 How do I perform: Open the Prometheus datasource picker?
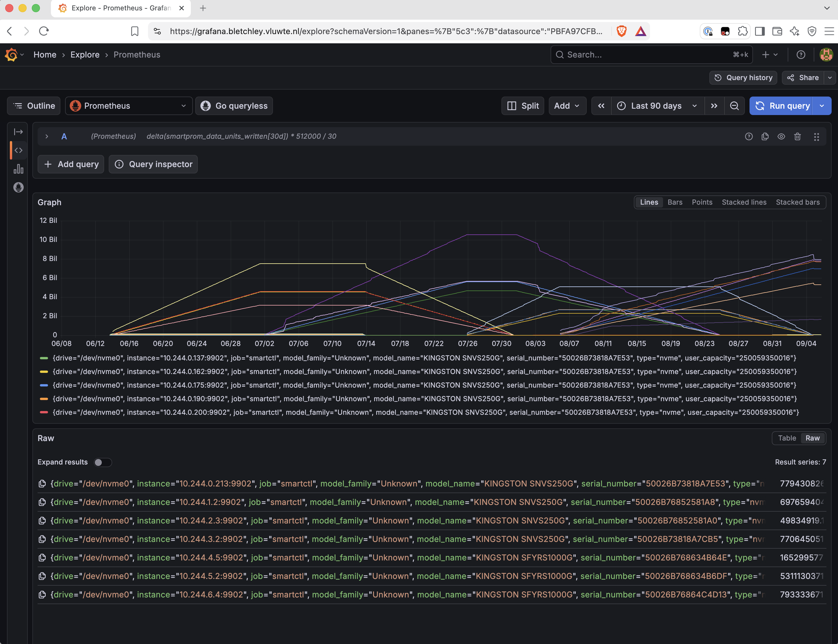pyautogui.click(x=128, y=106)
